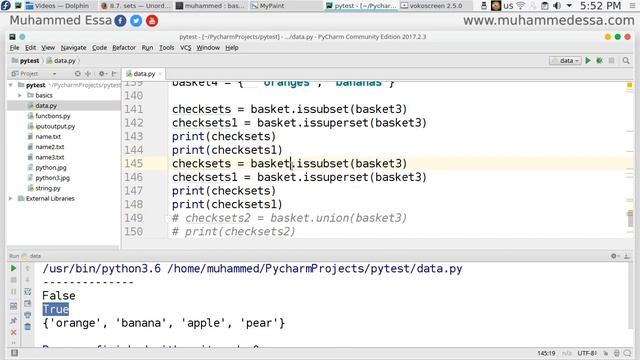Rerun program from Run panel play icon
640x360 pixels.
[x=13, y=268]
